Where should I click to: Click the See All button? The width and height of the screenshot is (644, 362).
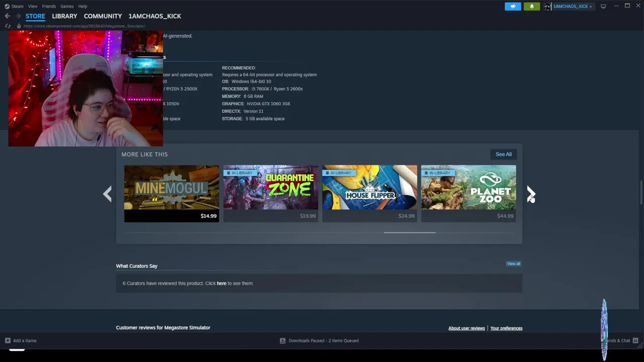pos(503,154)
